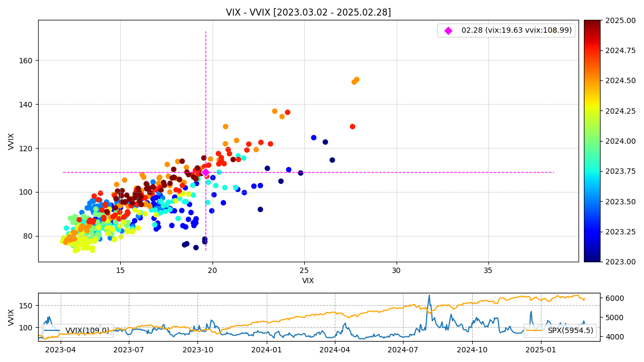The height and width of the screenshot is (362, 644).
Task: Click the VVIX spike peak in August 2024
Action: [x=429, y=295]
